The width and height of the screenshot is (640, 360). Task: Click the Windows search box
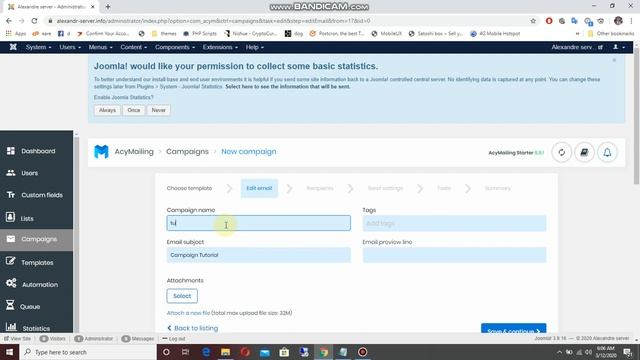(88, 352)
